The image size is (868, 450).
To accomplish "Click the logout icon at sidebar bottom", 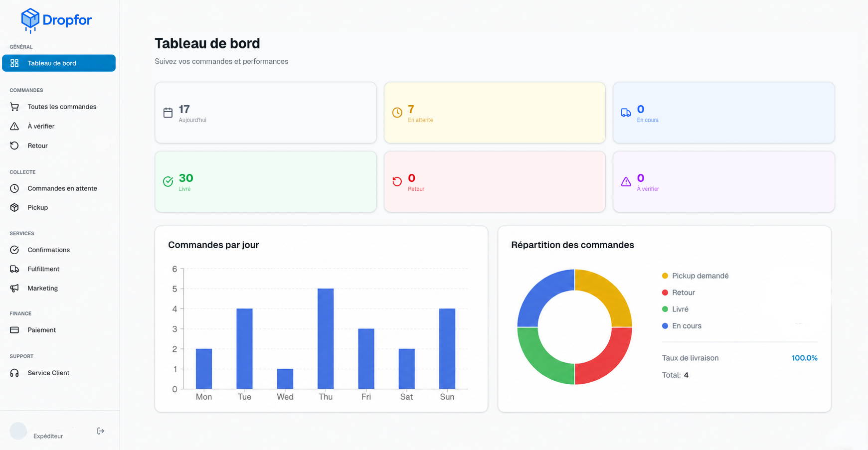I will click(x=101, y=431).
